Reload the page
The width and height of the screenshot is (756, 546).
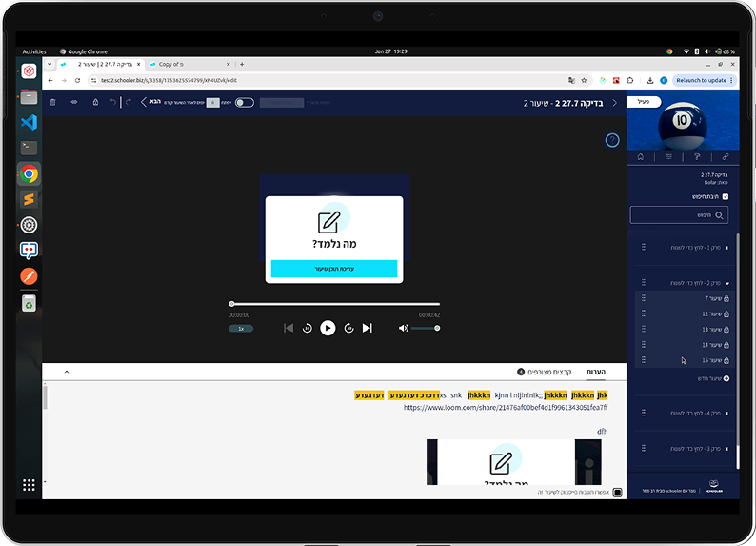(77, 81)
